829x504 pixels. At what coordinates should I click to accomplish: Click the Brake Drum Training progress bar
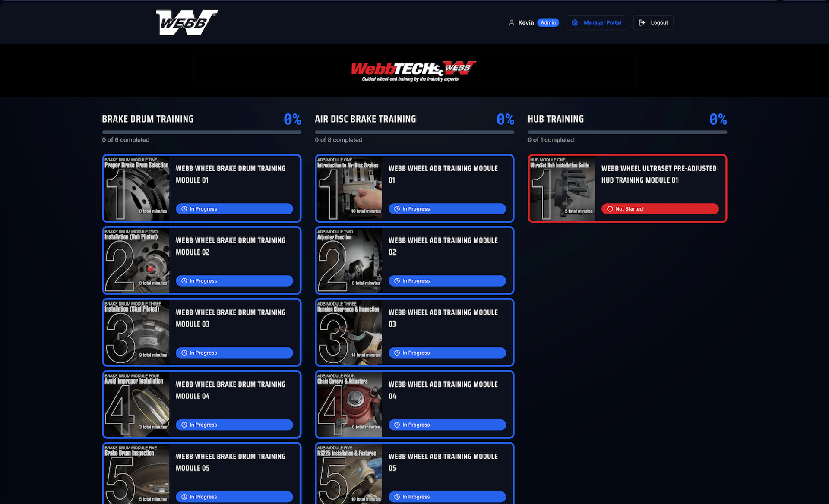point(202,132)
